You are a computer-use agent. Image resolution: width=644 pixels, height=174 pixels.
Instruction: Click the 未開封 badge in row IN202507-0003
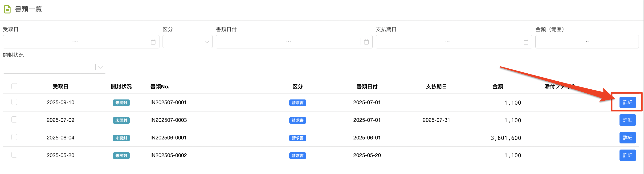pos(121,121)
